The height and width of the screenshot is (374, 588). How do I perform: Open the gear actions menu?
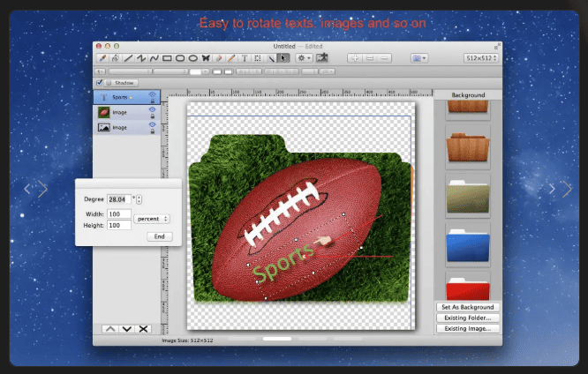coord(304,58)
